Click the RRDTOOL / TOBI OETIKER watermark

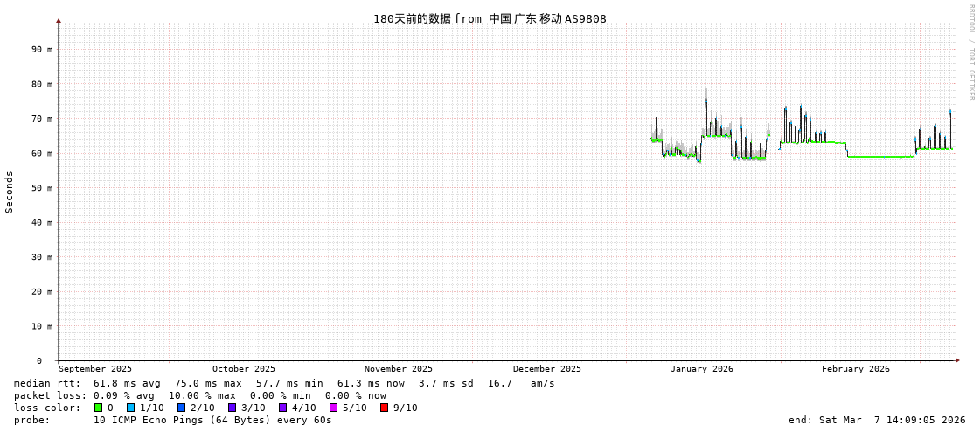click(x=970, y=52)
